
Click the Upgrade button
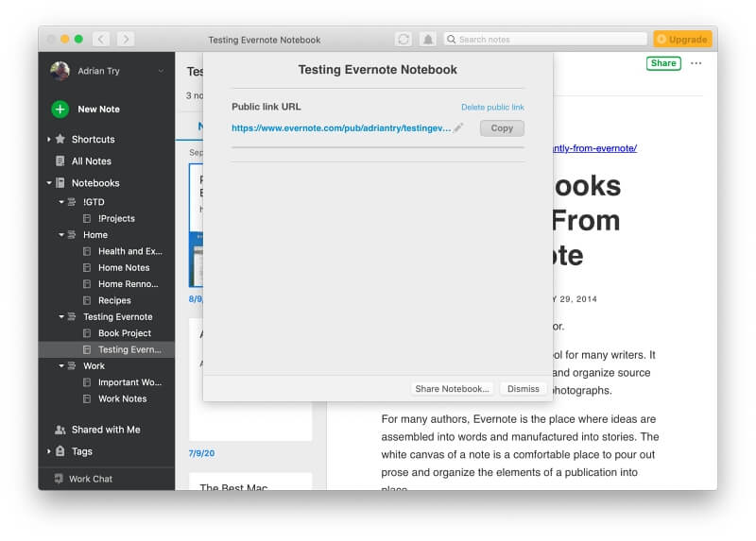point(682,39)
